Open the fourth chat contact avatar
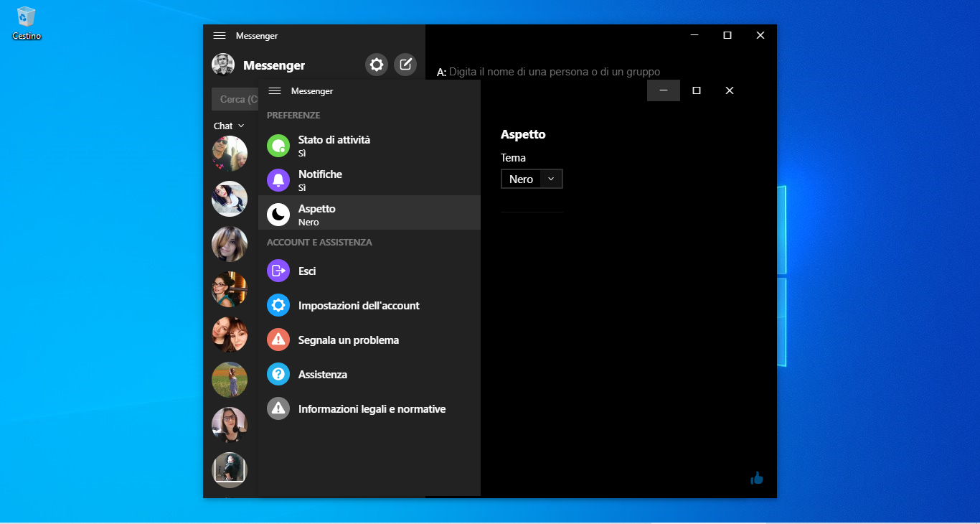The image size is (980, 524). 230,289
